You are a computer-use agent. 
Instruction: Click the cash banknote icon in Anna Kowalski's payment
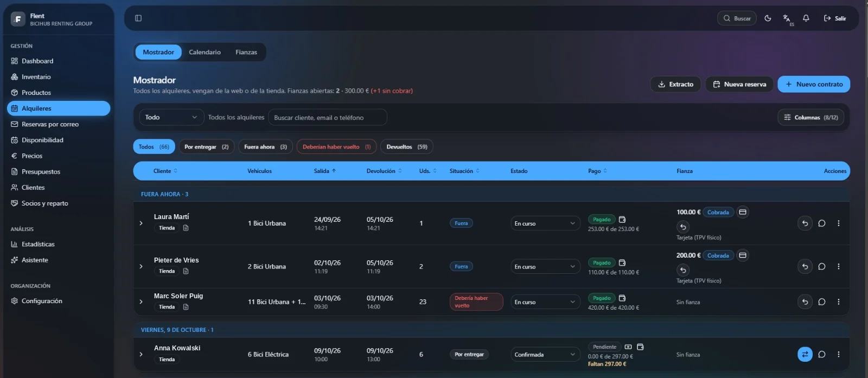[628, 347]
